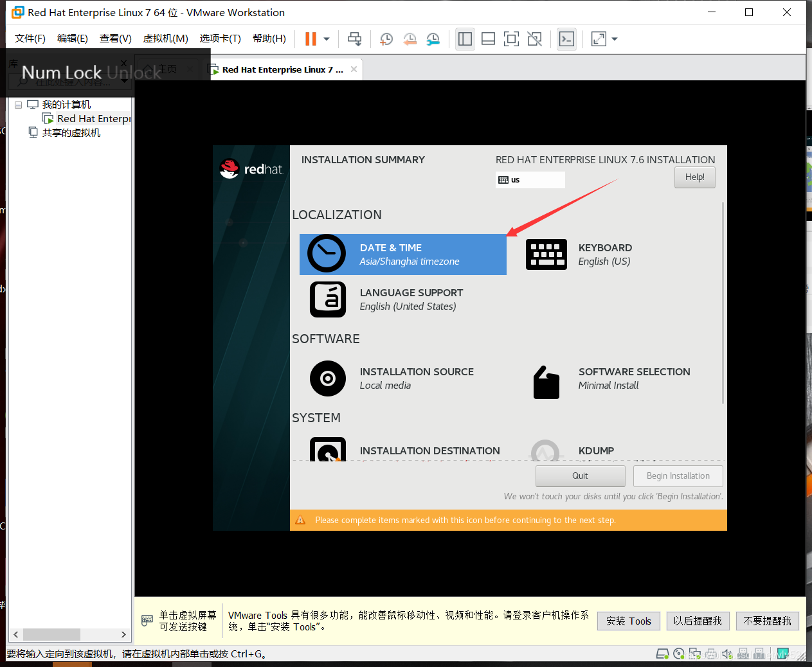Open the 虚拟机(M) menu
Screen dimensions: 812x667
(x=165, y=39)
